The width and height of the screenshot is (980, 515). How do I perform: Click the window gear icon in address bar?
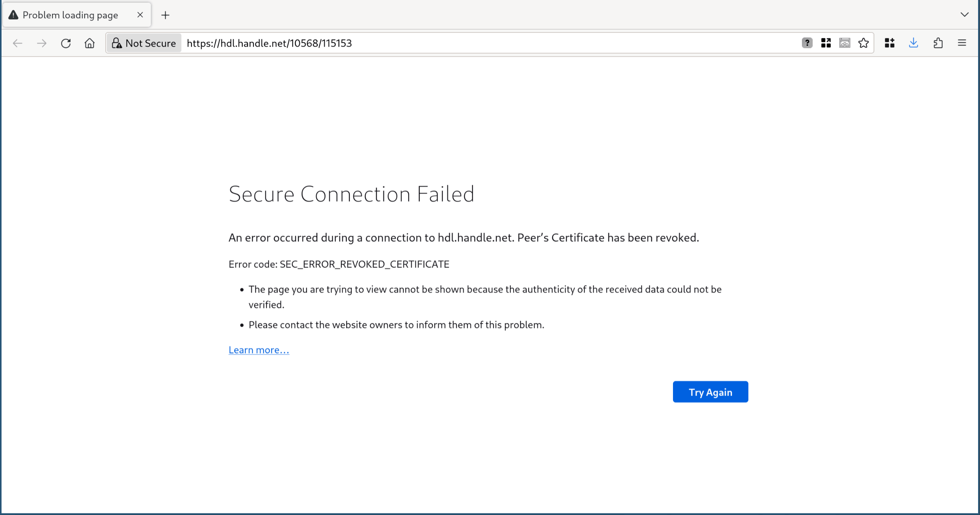pos(844,43)
